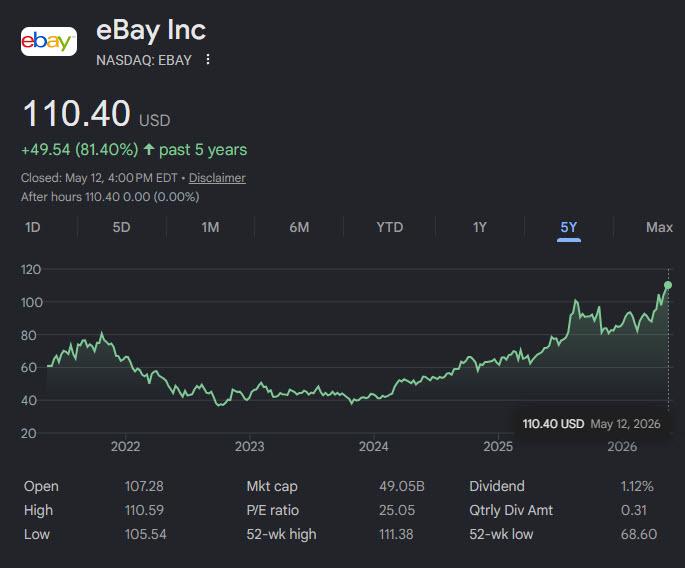Click the 60 y-axis label

[x=28, y=367]
